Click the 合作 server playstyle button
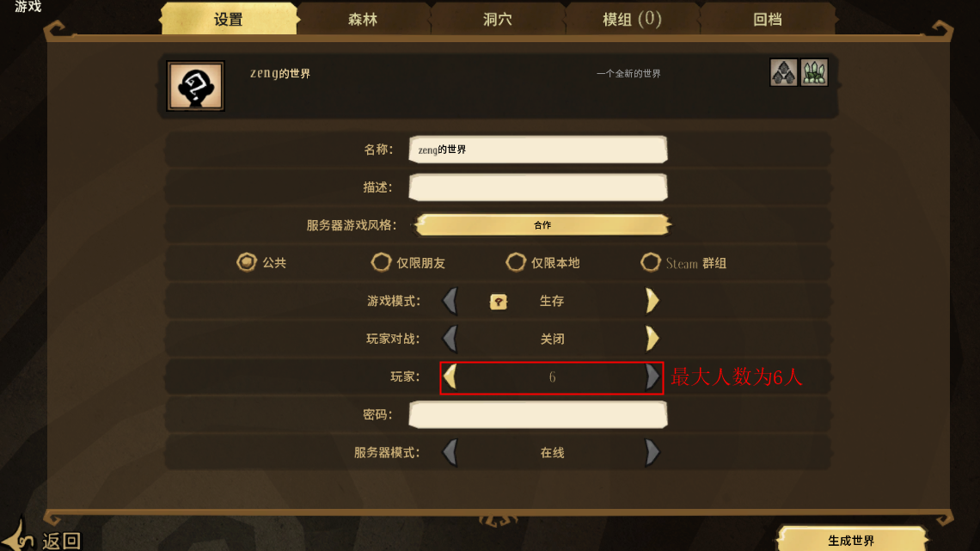Image resolution: width=980 pixels, height=551 pixels. (x=542, y=225)
